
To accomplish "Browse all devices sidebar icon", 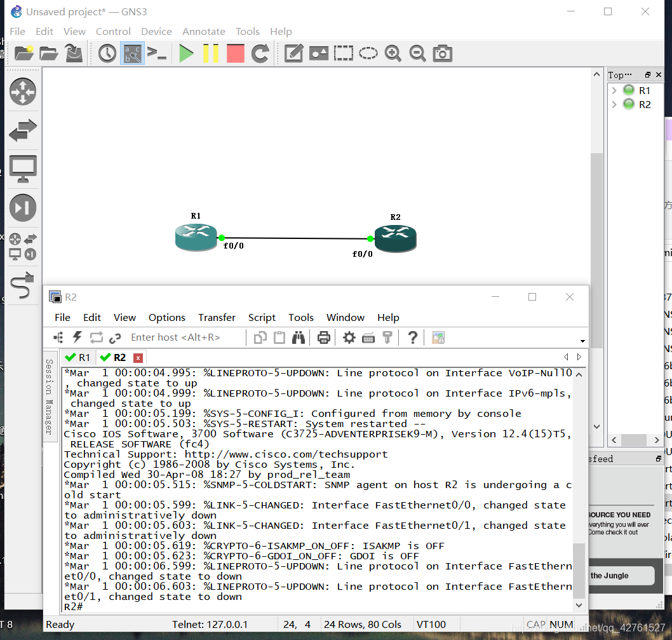I will point(23,247).
